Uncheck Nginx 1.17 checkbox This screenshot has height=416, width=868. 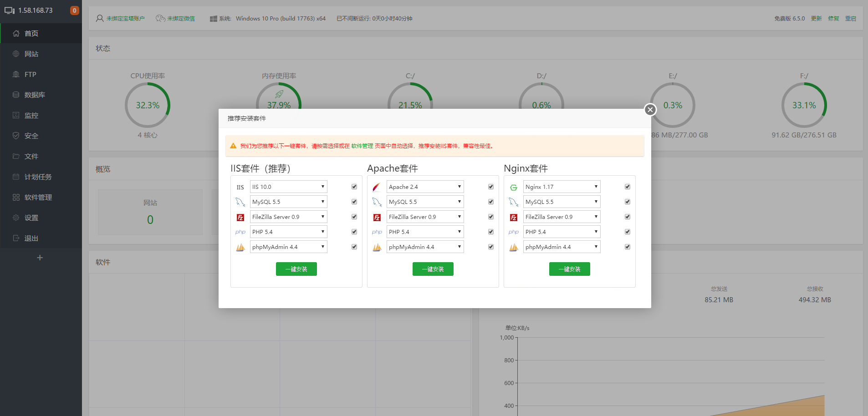[x=628, y=187]
